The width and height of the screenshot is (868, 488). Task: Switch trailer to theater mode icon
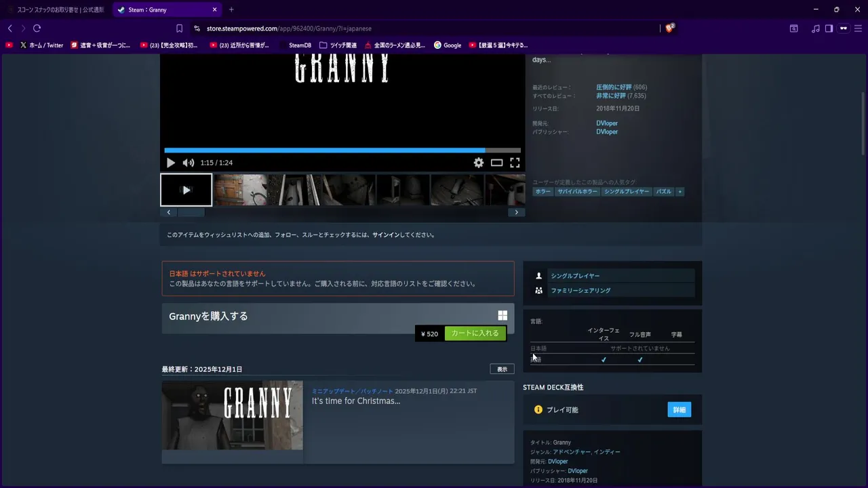[x=497, y=163]
